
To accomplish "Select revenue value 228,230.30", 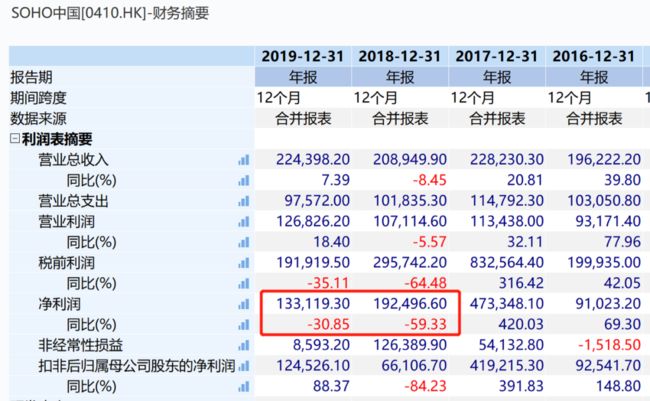I will 507,159.
